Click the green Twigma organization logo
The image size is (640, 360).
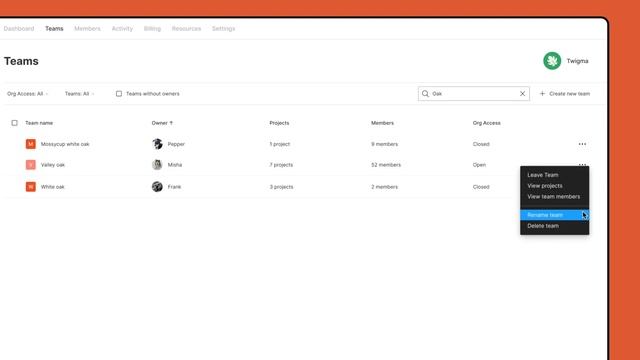[x=552, y=61]
